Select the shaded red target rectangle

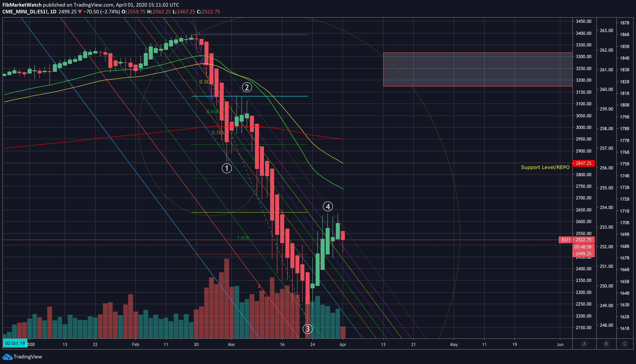478,69
